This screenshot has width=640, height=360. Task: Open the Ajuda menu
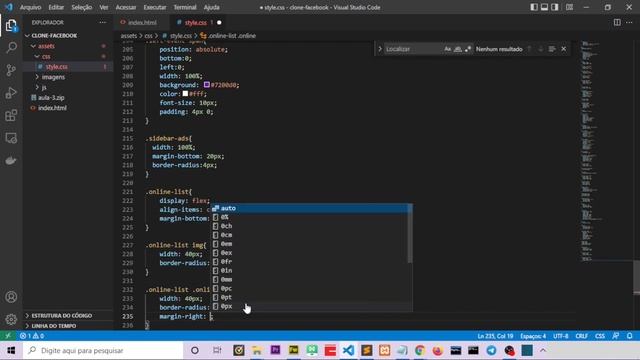211,7
